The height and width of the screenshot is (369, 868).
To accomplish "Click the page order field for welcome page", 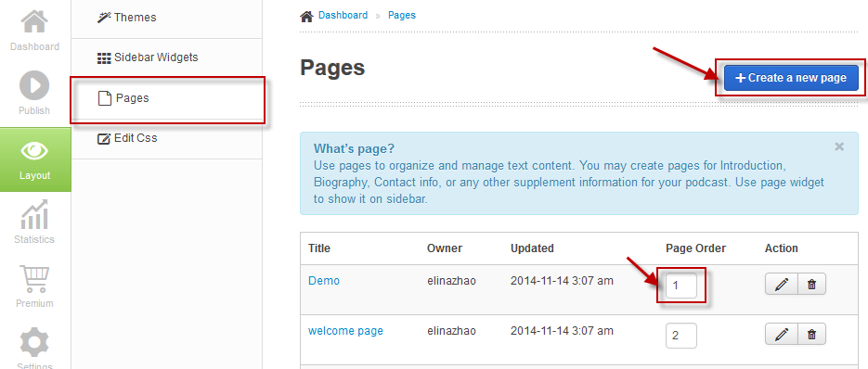I will 680,336.
